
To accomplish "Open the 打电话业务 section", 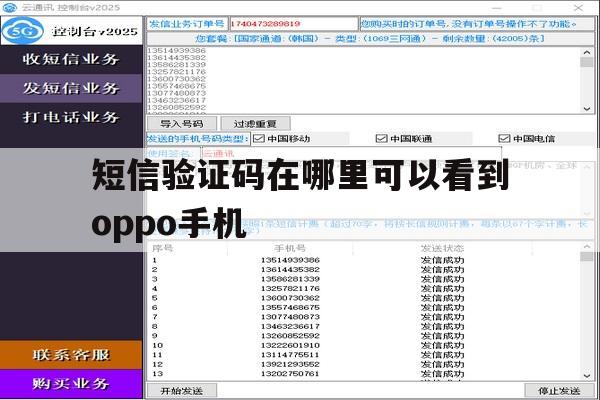I will [71, 117].
